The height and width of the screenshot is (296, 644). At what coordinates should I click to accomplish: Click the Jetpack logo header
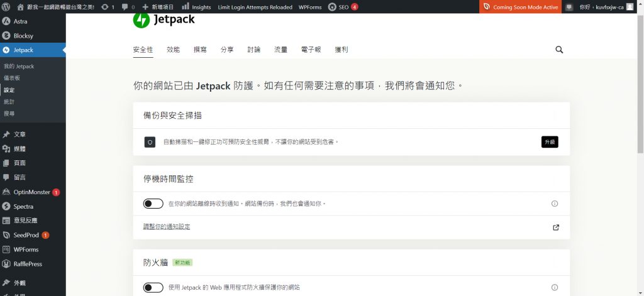pyautogui.click(x=164, y=19)
